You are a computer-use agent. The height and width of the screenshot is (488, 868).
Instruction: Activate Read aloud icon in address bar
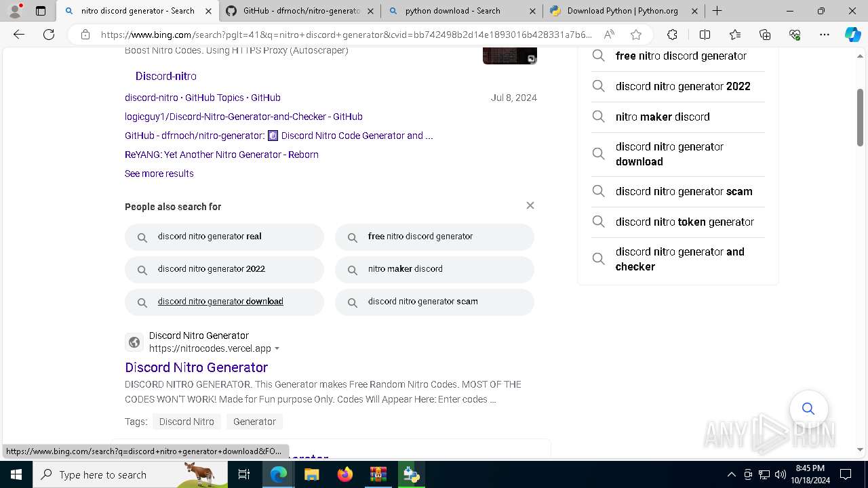click(x=609, y=35)
